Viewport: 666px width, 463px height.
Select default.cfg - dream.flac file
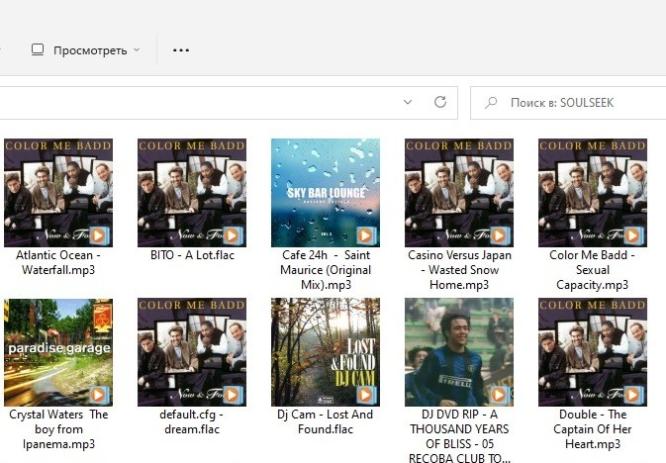click(x=191, y=351)
